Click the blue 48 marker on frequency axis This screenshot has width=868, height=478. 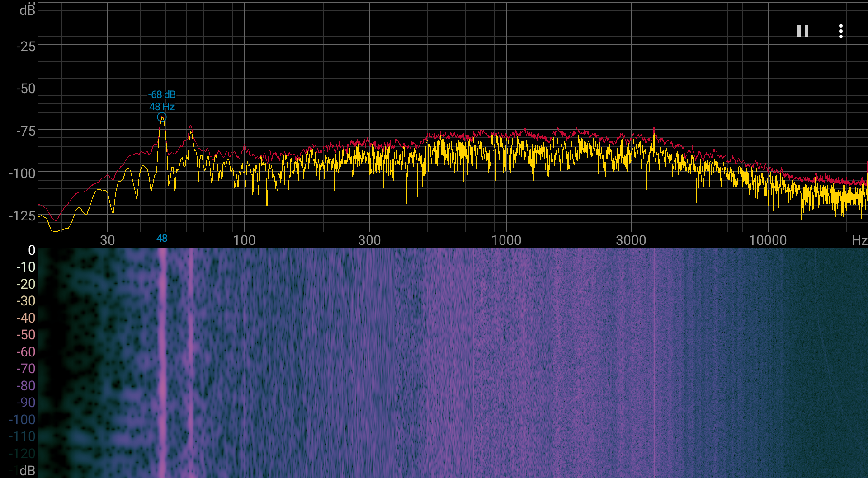coord(162,239)
